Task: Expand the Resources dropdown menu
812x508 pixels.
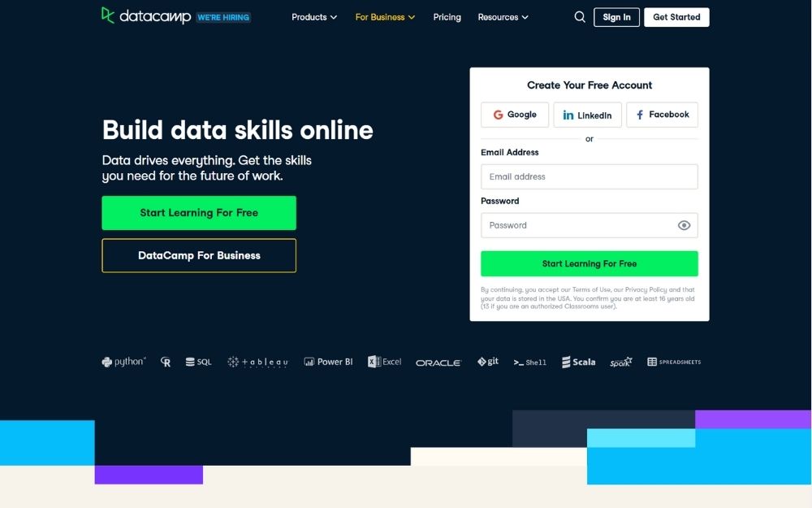Action: coord(503,17)
